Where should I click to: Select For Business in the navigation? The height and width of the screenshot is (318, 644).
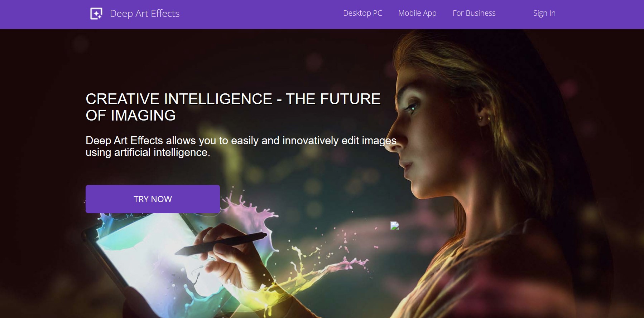pos(474,13)
